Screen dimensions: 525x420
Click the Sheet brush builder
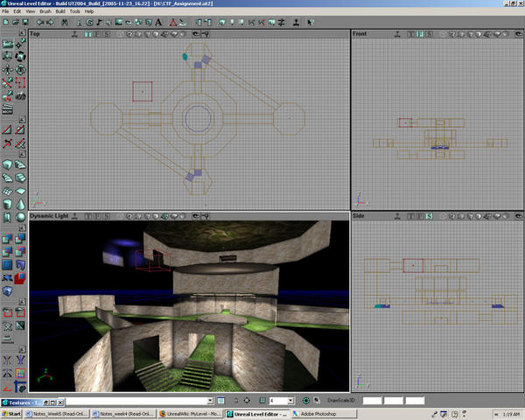(20, 192)
